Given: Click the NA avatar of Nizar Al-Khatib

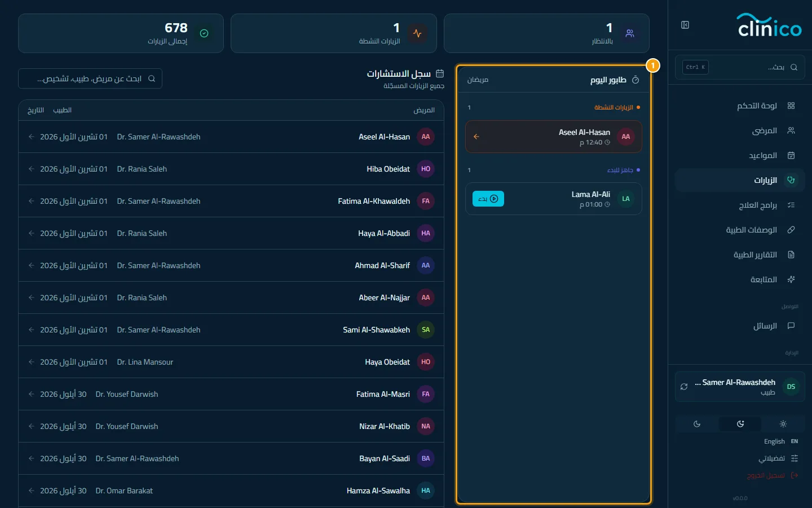Looking at the screenshot, I should tap(426, 426).
